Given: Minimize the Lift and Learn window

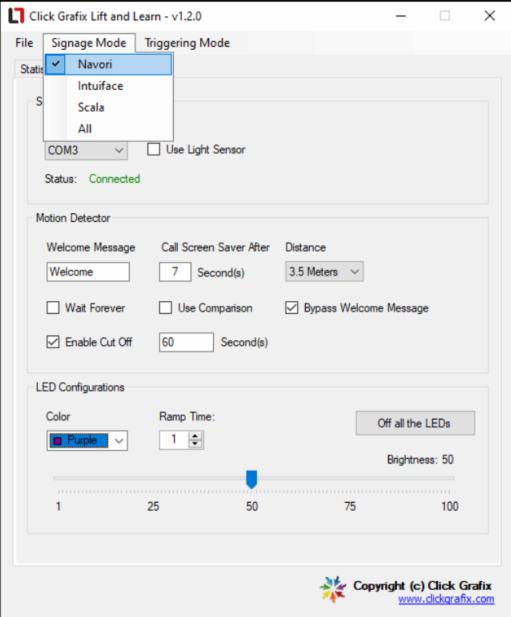Looking at the screenshot, I should coord(401,16).
